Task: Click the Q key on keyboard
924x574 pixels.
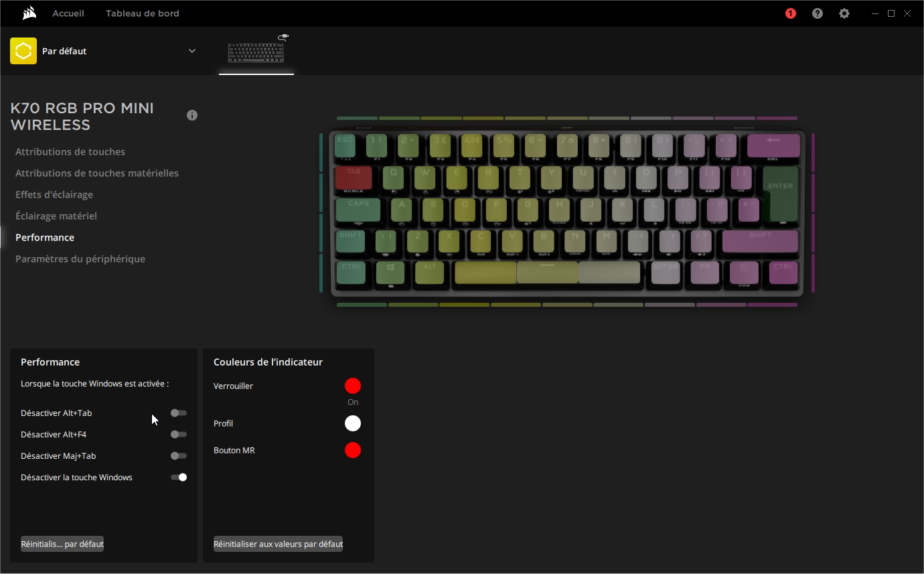Action: [x=394, y=177]
